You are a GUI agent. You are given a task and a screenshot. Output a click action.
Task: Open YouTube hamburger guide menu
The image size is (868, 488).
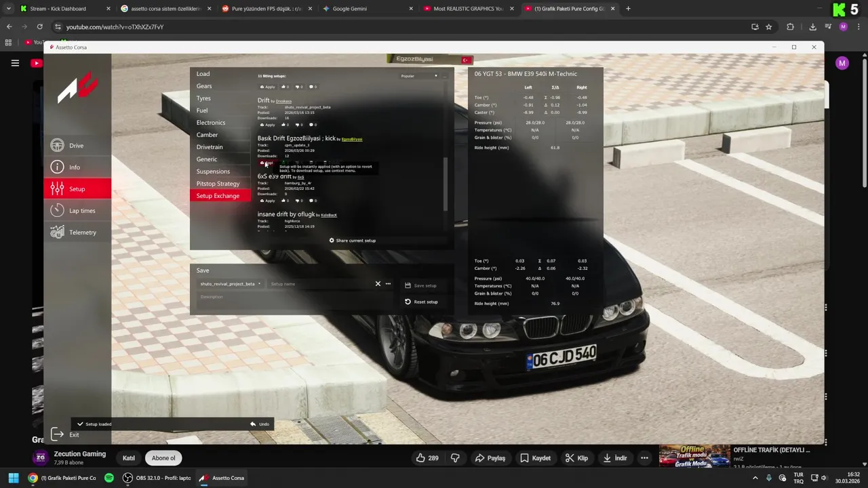tap(15, 63)
